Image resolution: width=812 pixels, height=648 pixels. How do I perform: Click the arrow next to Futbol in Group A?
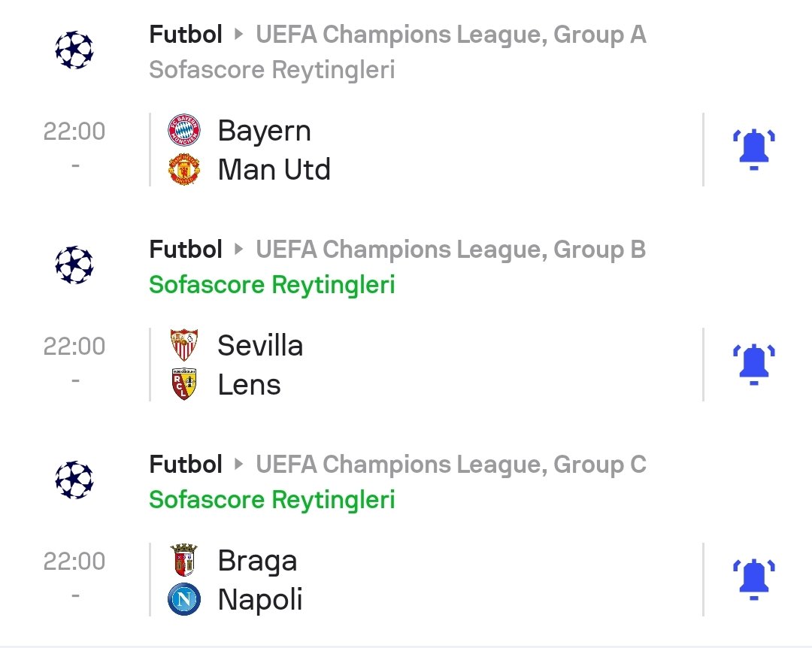click(x=239, y=35)
